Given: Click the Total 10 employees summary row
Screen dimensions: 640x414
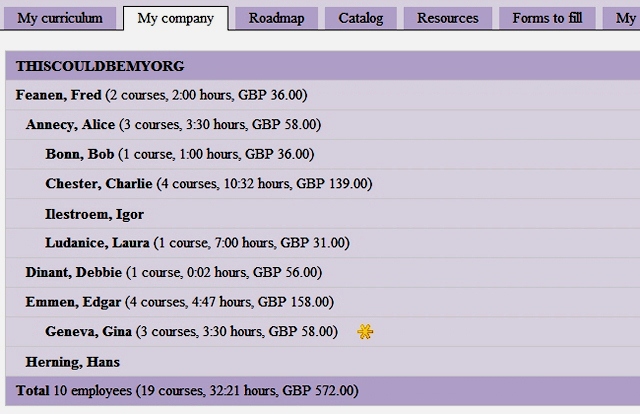Looking at the screenshot, I should pos(186,391).
